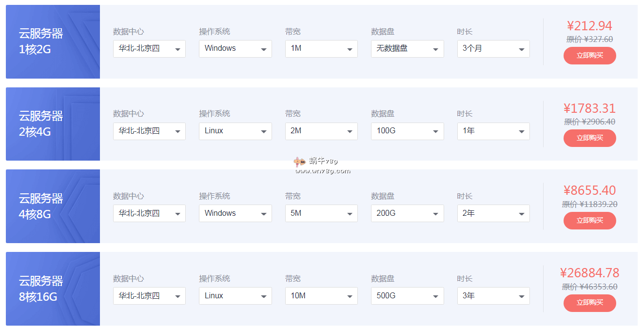Expand the 无数据盘 data disk dropdown
The image size is (644, 331).
pyautogui.click(x=407, y=49)
